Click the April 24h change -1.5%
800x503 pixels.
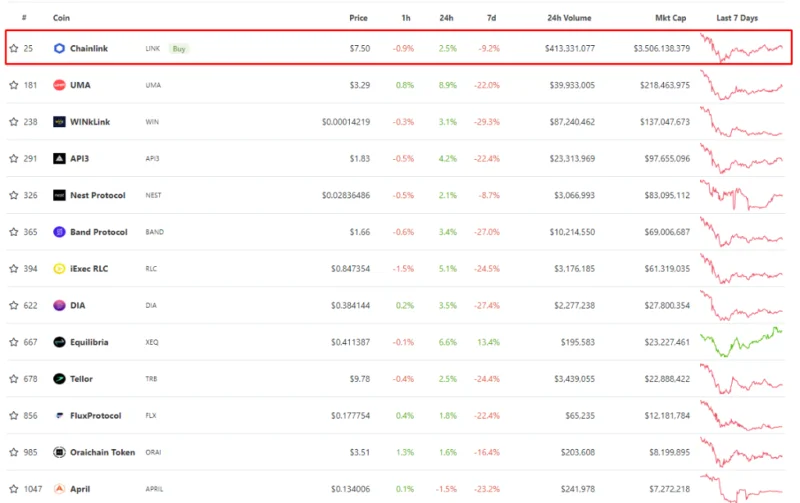446,489
